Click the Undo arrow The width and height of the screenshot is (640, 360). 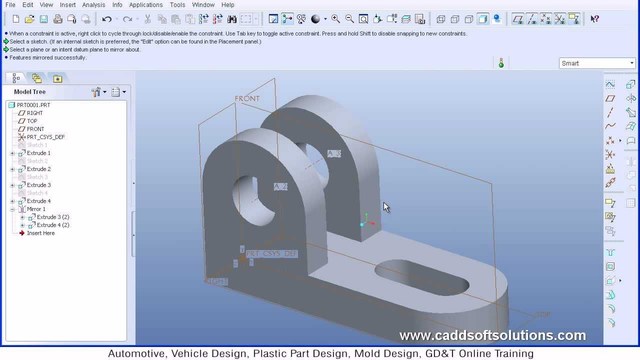point(107,19)
